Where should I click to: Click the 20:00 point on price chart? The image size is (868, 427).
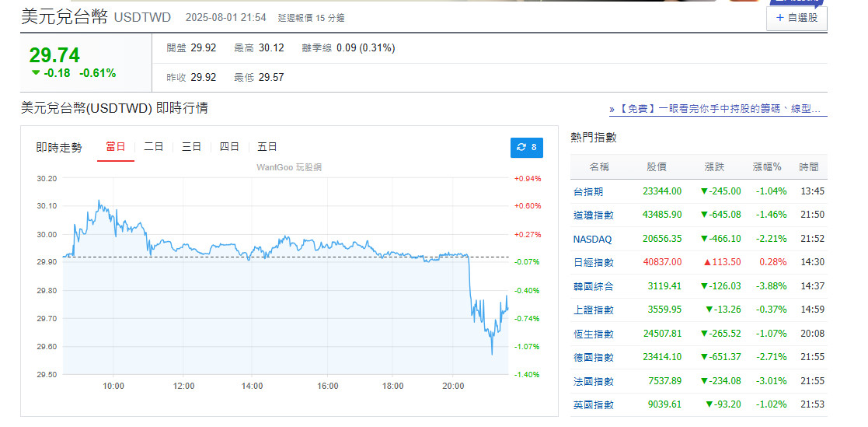click(x=453, y=254)
